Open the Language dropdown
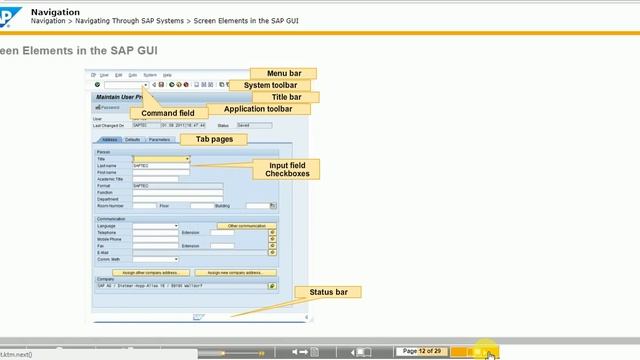The height and width of the screenshot is (360, 640). [176, 226]
